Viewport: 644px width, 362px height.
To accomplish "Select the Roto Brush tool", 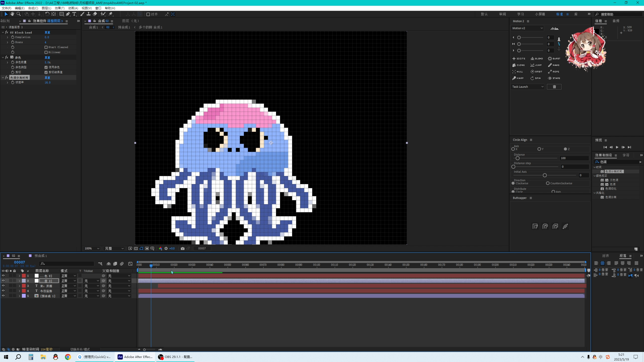I will [x=103, y=14].
